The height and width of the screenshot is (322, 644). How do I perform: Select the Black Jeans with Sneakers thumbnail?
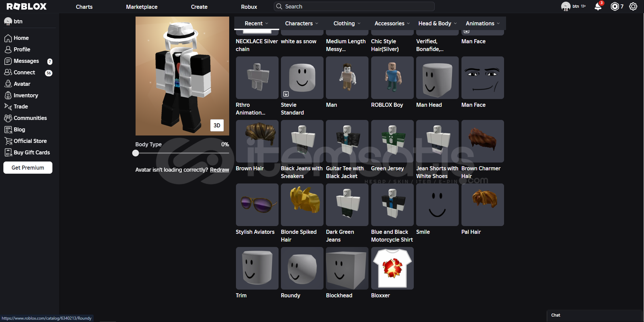coord(302,141)
